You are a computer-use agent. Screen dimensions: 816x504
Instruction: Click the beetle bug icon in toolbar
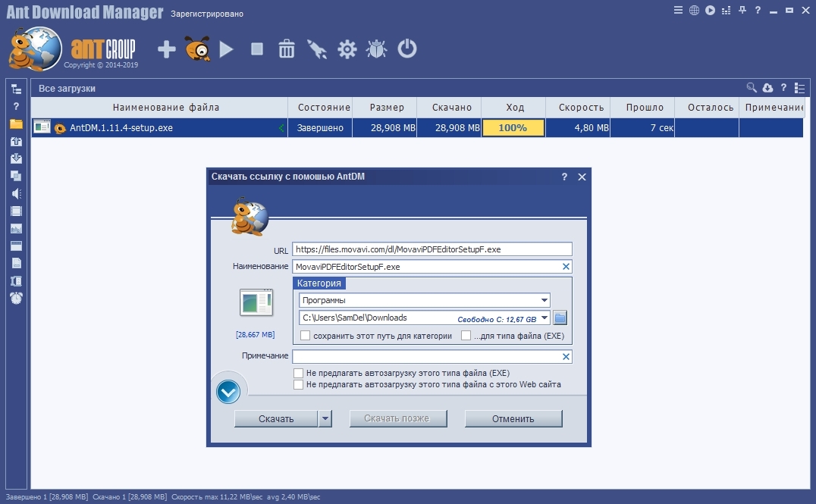pos(376,50)
